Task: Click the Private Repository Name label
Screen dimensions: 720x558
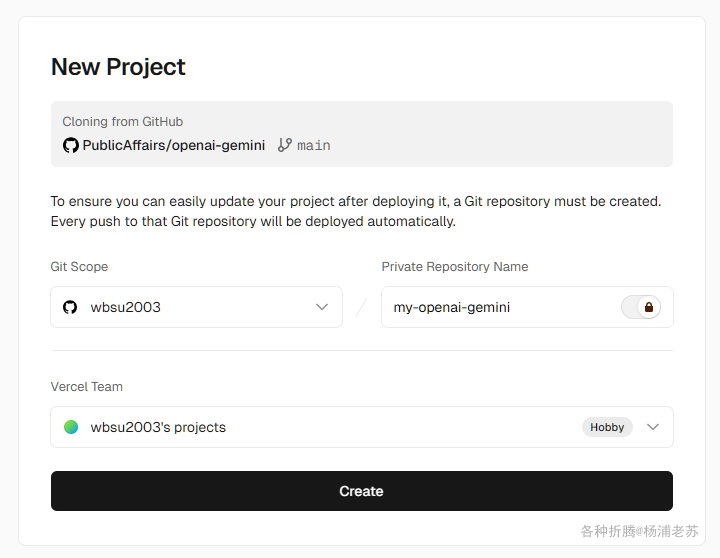Action: tap(455, 267)
